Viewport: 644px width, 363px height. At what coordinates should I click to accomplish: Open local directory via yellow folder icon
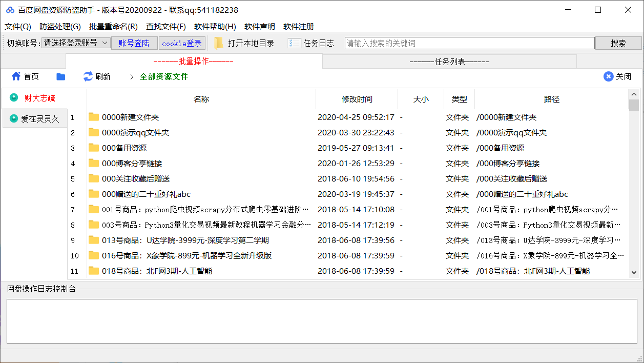[219, 43]
